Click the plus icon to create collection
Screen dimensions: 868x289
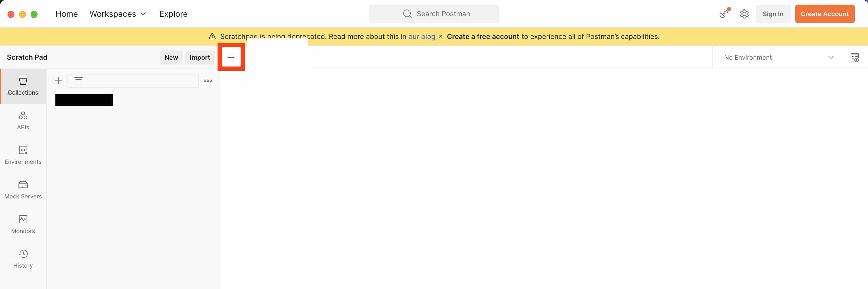58,81
